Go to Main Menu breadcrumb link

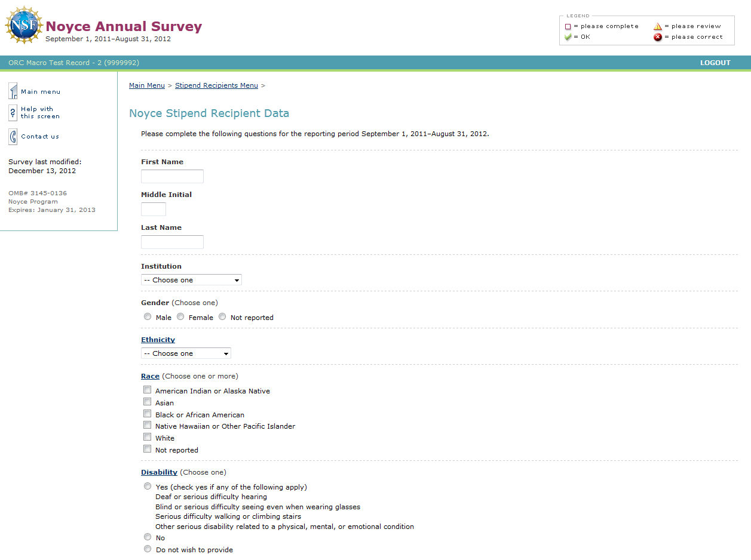click(x=146, y=85)
